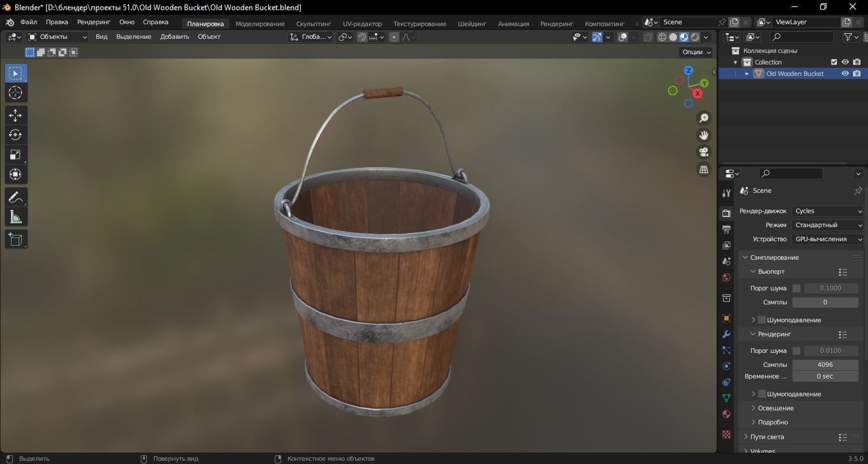Open Material properties tab icon

726,414
